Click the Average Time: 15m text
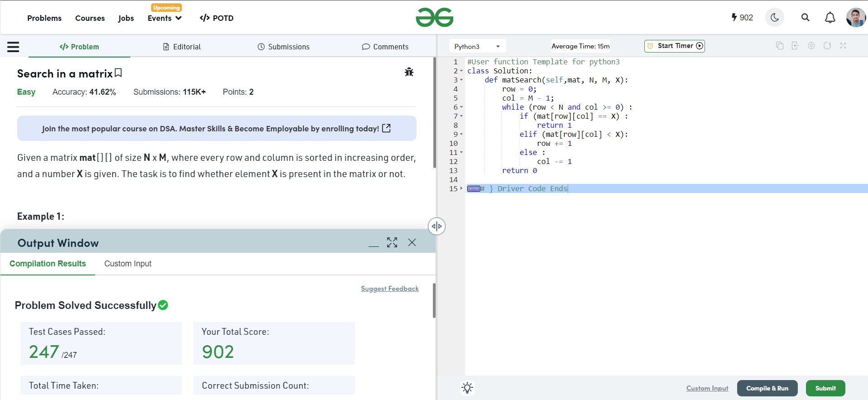Screen dimensions: 868x400 pos(580,46)
